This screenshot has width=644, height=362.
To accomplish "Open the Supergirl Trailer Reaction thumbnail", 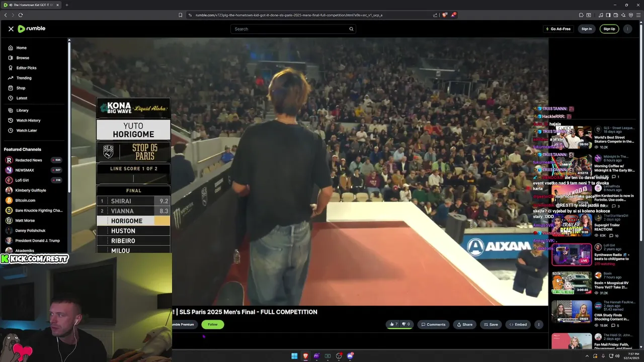I will [572, 225].
